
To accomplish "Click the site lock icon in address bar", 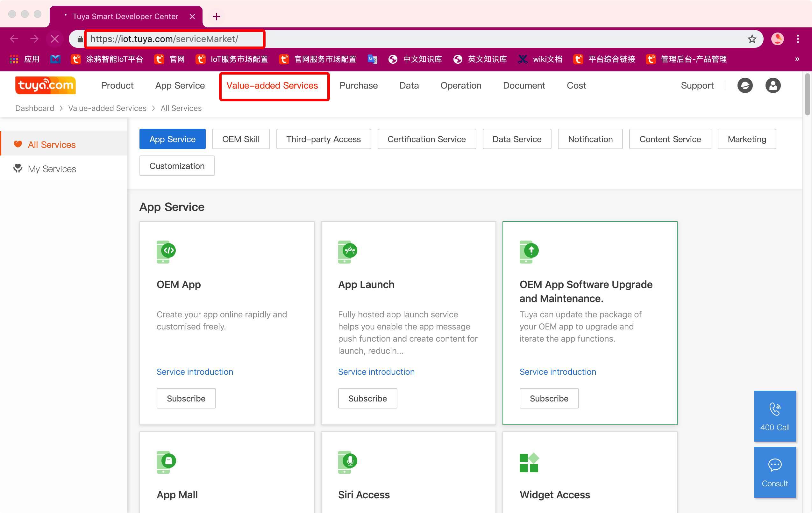I will [80, 39].
